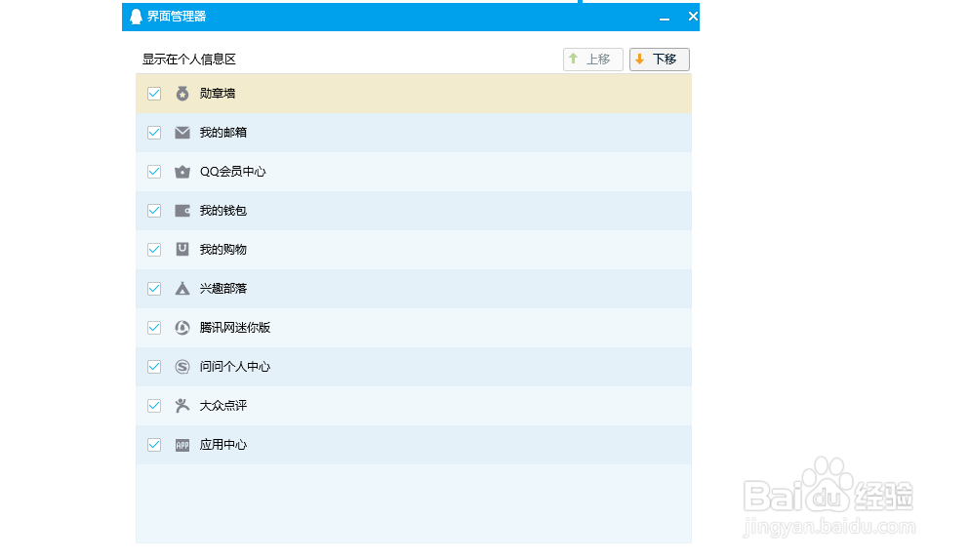This screenshot has height=560, width=969.
Task: Click the 界面管理器 title text
Action: pos(176,17)
